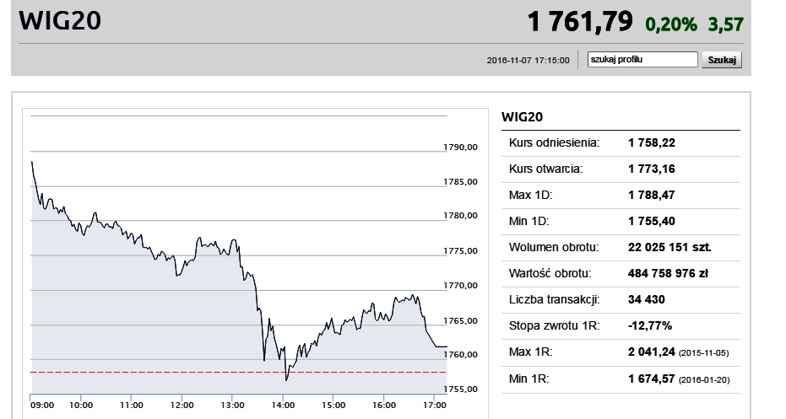Click the 'Liczba transakcji:' label
Viewport: 786px width, 419px height.
(x=554, y=300)
